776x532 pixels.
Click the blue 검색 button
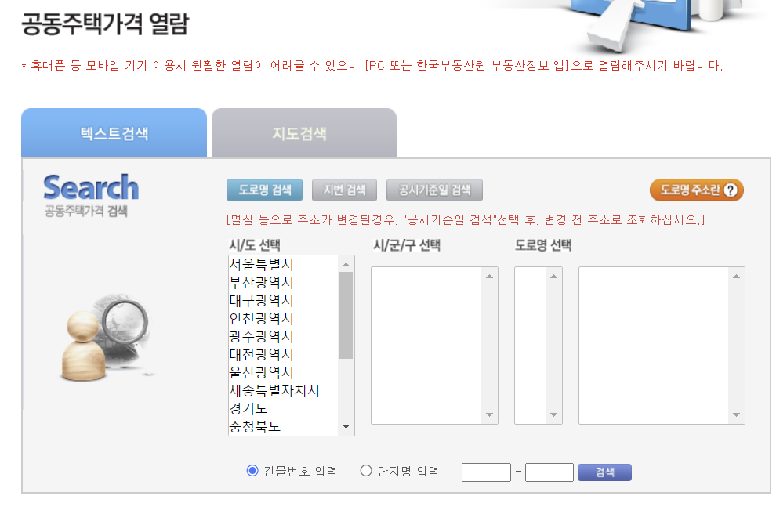pyautogui.click(x=605, y=472)
